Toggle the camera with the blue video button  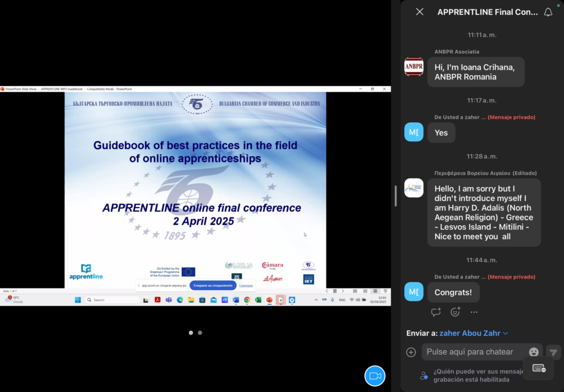point(375,375)
